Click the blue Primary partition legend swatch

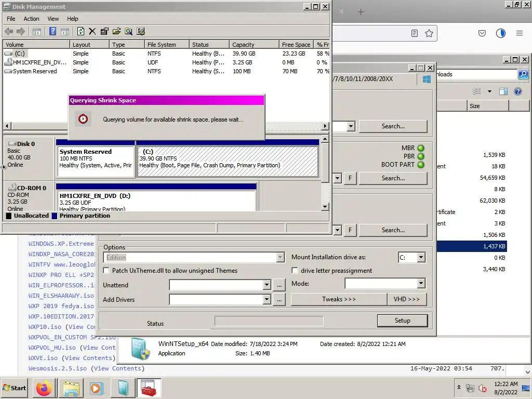pyautogui.click(x=54, y=216)
